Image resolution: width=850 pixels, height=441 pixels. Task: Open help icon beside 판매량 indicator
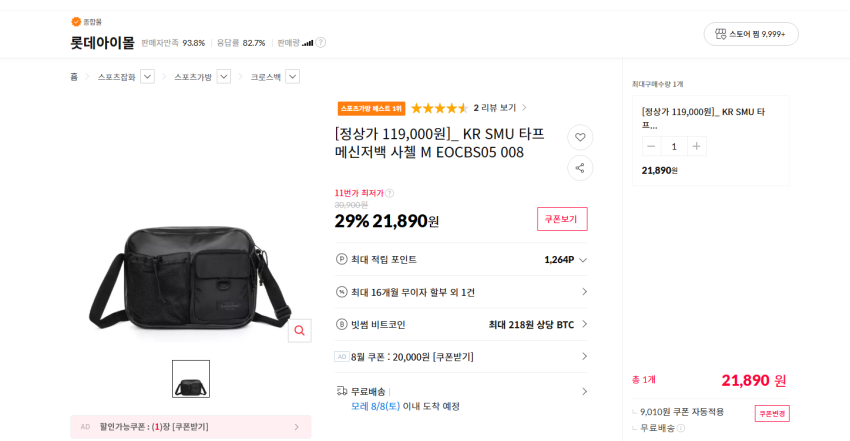(321, 42)
